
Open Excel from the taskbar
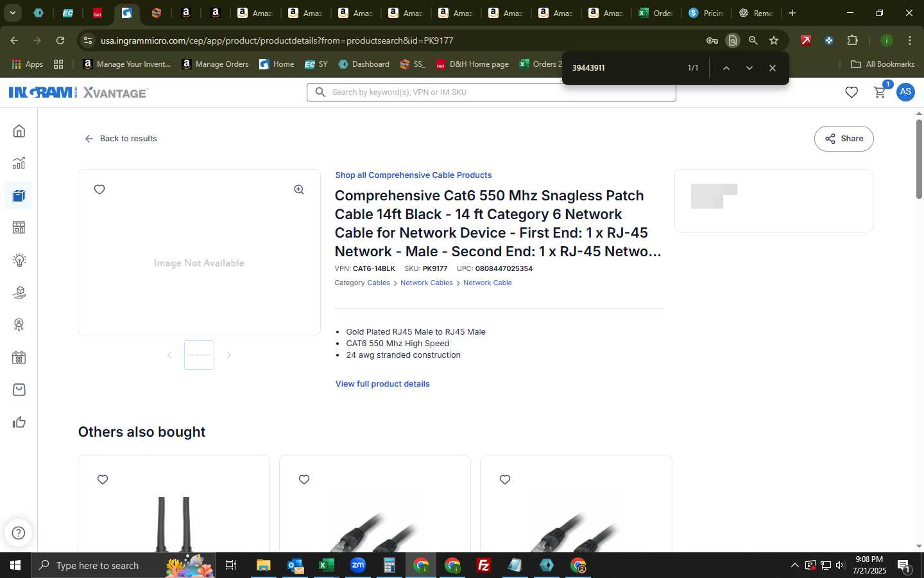coord(326,565)
